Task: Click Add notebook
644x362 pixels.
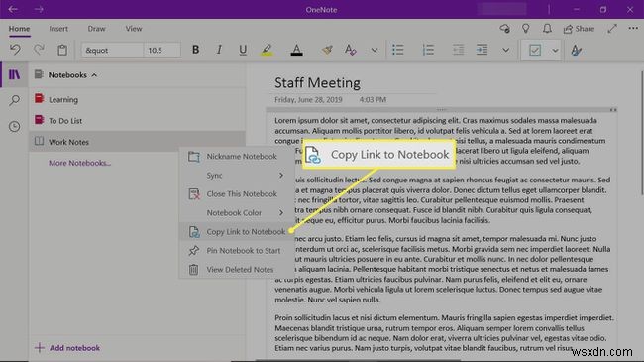Action: click(67, 348)
